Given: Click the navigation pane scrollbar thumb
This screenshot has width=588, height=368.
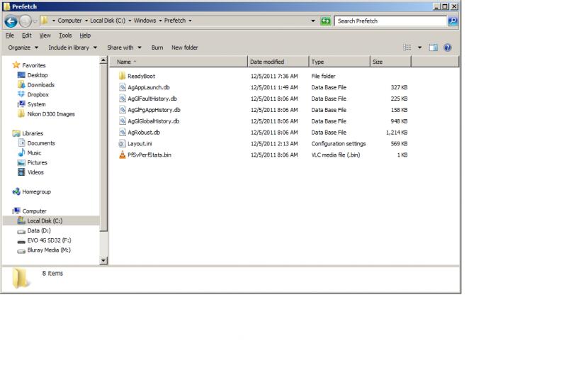Looking at the screenshot, I should click(x=103, y=148).
